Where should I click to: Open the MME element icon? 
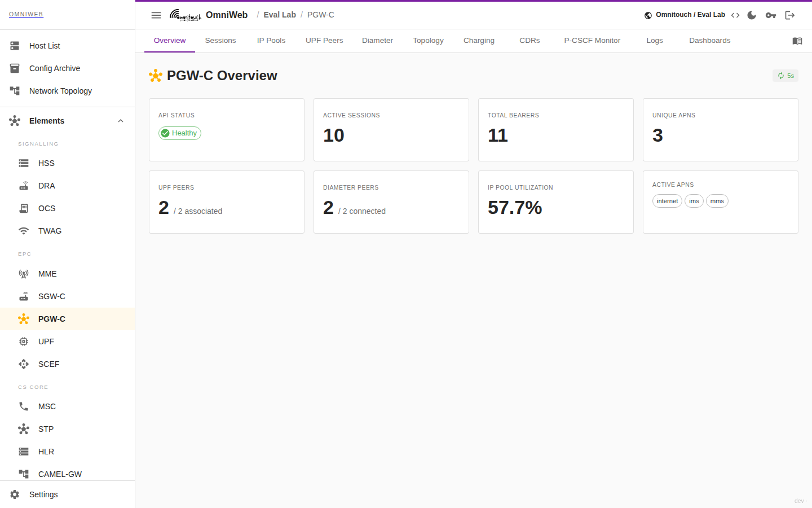(x=24, y=274)
